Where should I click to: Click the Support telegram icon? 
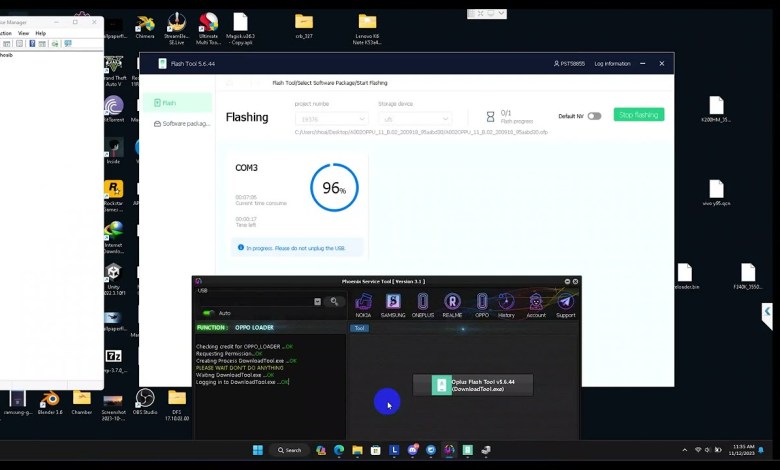tap(566, 302)
